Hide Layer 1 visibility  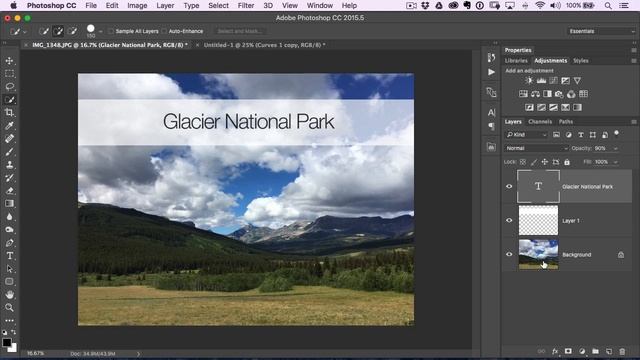(x=509, y=220)
